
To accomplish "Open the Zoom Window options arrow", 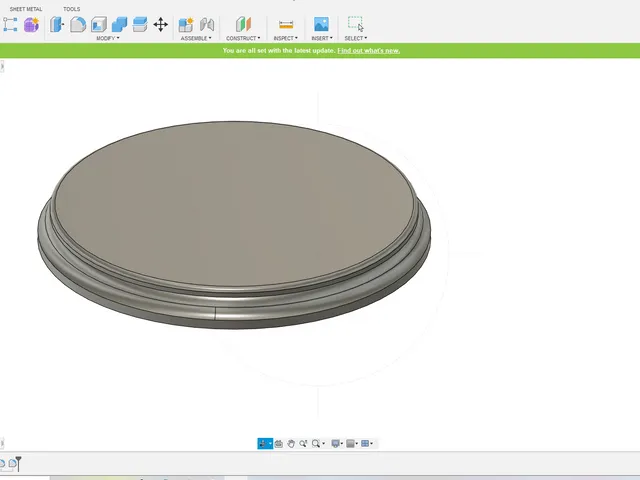I will 324,444.
